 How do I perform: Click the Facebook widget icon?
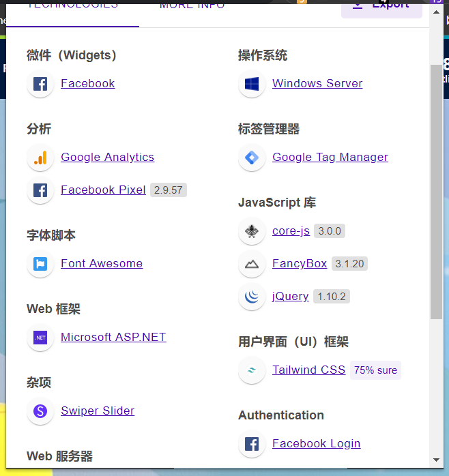(x=40, y=84)
